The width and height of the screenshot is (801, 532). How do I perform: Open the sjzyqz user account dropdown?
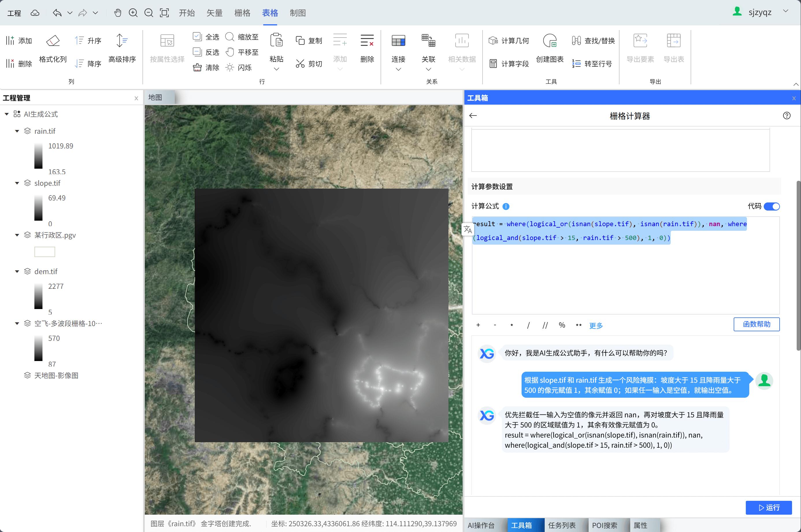tap(785, 11)
